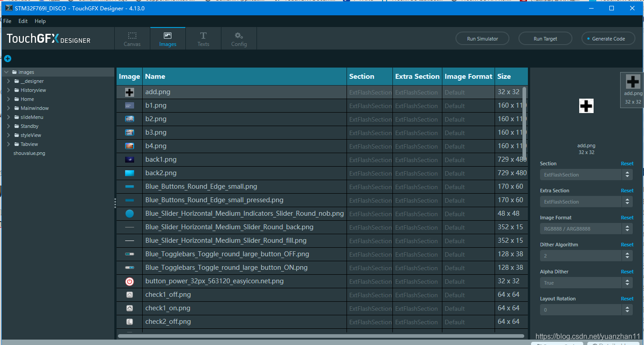Open the Config tab
The height and width of the screenshot is (345, 644).
coord(239,39)
